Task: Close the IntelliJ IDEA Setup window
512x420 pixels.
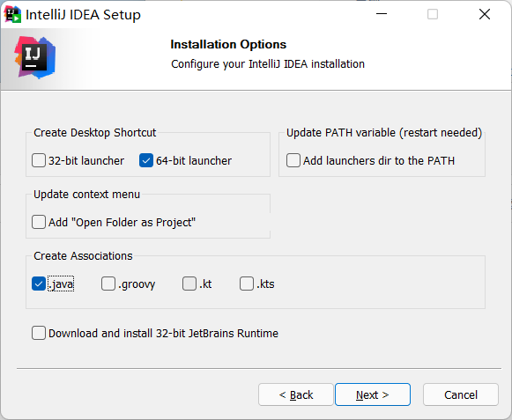Action: coord(485,14)
